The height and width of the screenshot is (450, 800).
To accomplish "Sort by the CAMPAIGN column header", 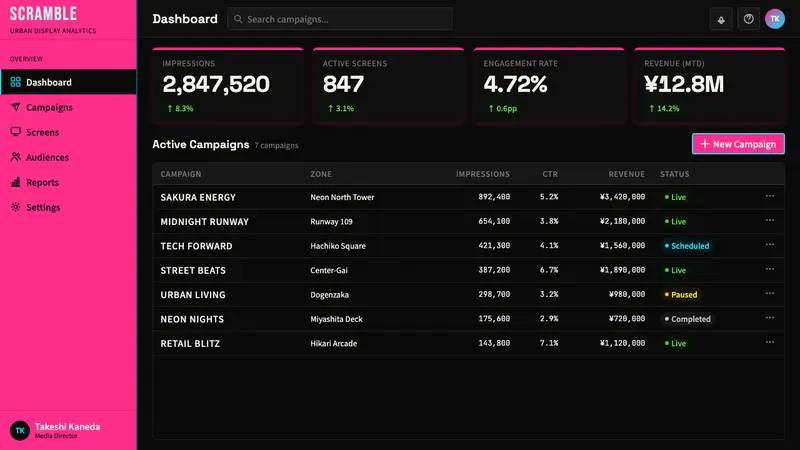I will coord(181,174).
